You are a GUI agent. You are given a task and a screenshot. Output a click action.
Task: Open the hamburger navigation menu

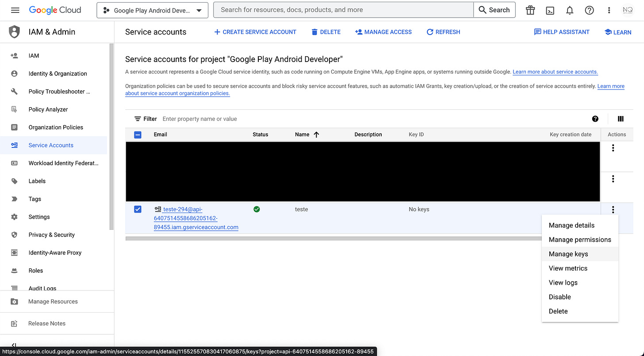(15, 10)
